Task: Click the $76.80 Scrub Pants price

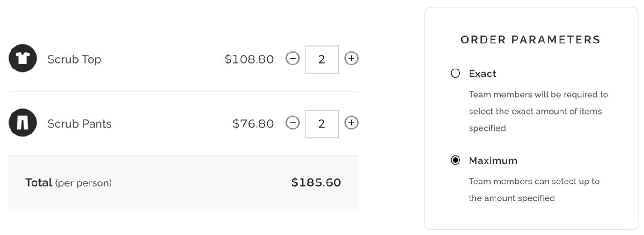Action: [x=253, y=124]
